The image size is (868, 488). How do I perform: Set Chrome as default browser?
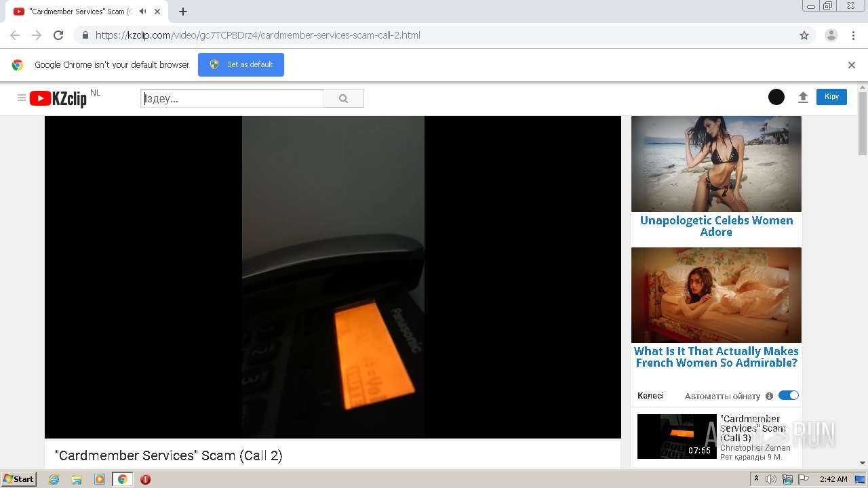click(241, 64)
